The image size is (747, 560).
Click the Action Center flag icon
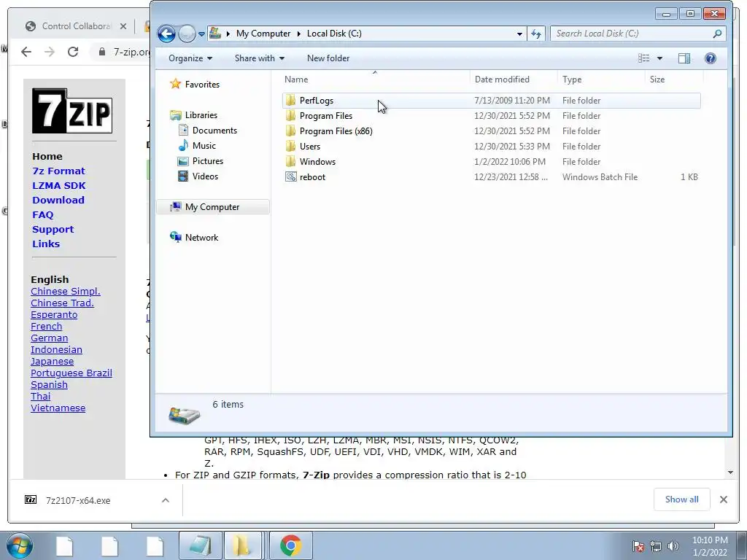point(638,546)
